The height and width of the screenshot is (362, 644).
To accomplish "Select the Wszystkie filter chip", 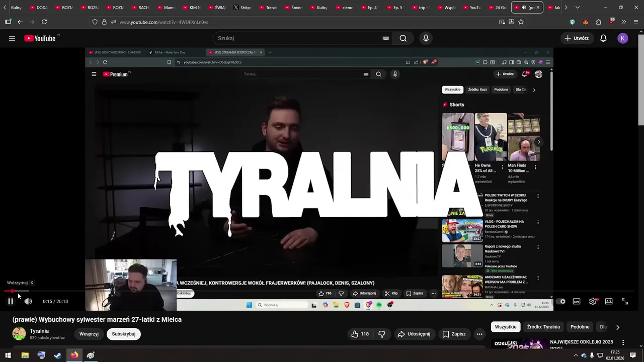I will (506, 327).
